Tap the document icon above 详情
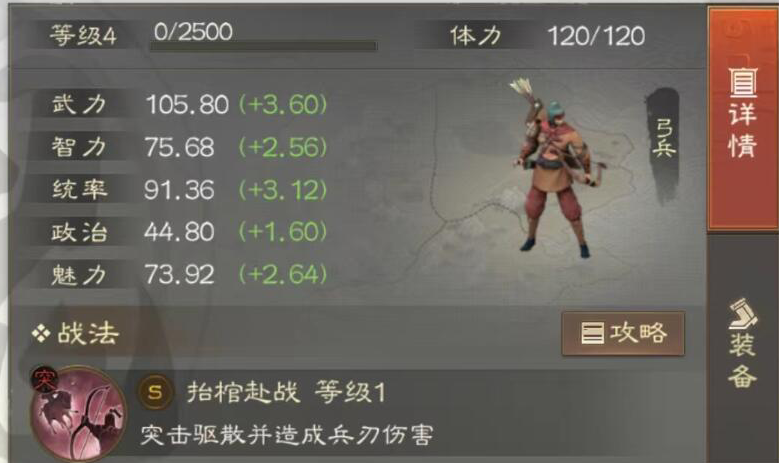Screen dimensions: 779x463 coord(743,82)
